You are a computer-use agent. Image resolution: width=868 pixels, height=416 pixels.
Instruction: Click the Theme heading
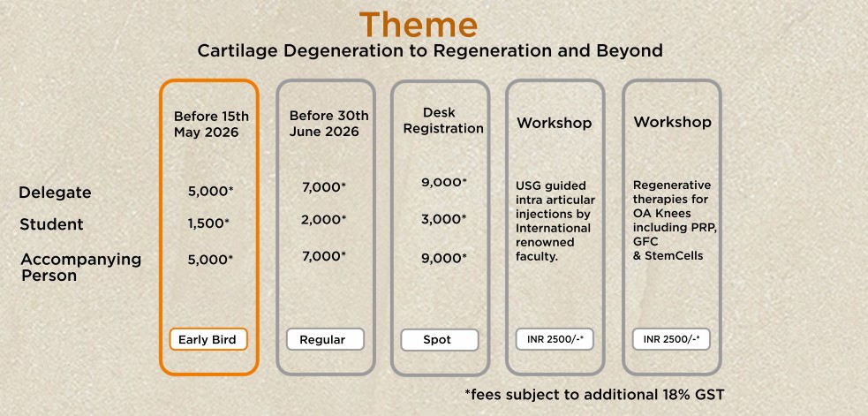coord(418,25)
